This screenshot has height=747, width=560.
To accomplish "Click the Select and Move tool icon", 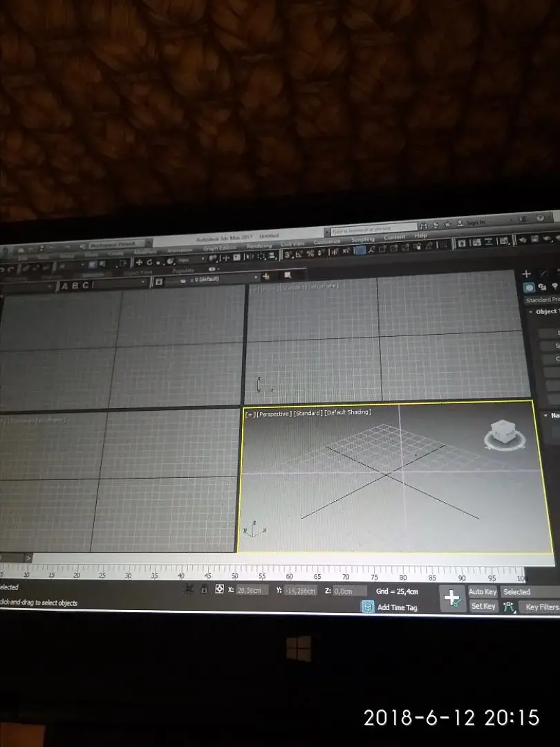I will tap(139, 262).
